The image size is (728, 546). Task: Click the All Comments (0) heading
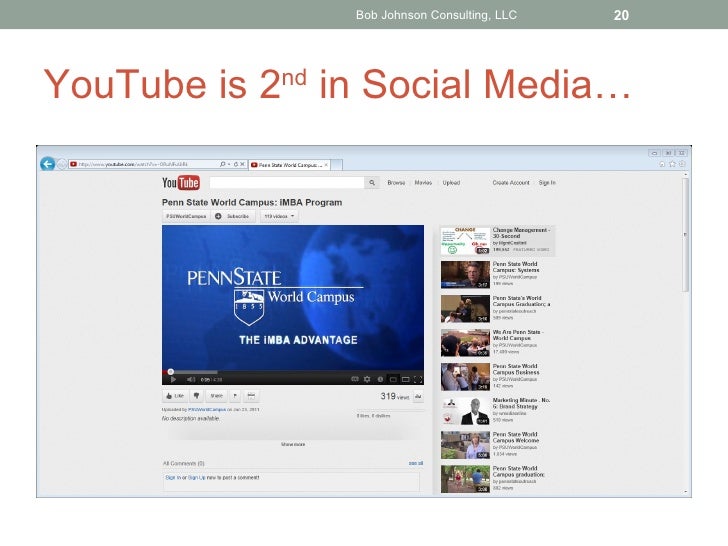183,463
